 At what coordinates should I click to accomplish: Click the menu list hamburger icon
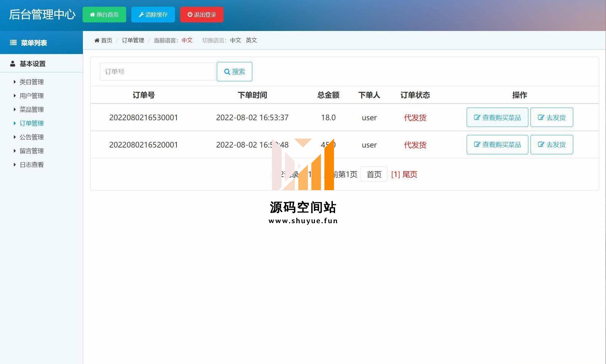[x=13, y=43]
